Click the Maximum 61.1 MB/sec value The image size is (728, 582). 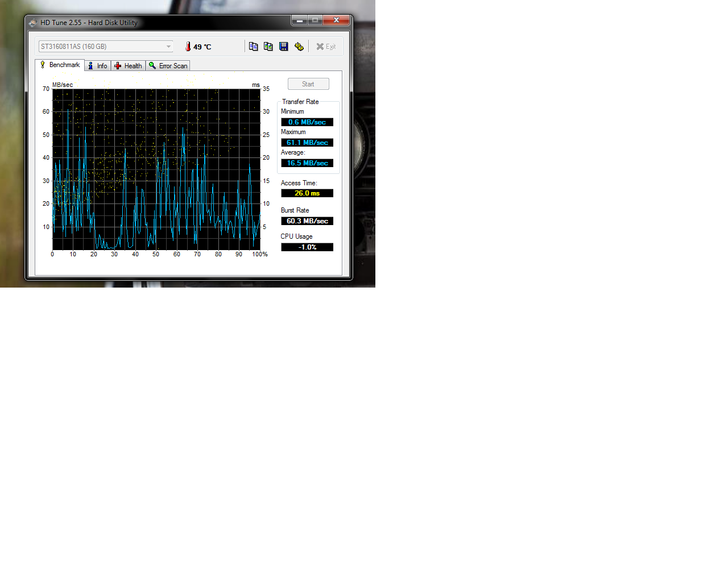point(307,143)
